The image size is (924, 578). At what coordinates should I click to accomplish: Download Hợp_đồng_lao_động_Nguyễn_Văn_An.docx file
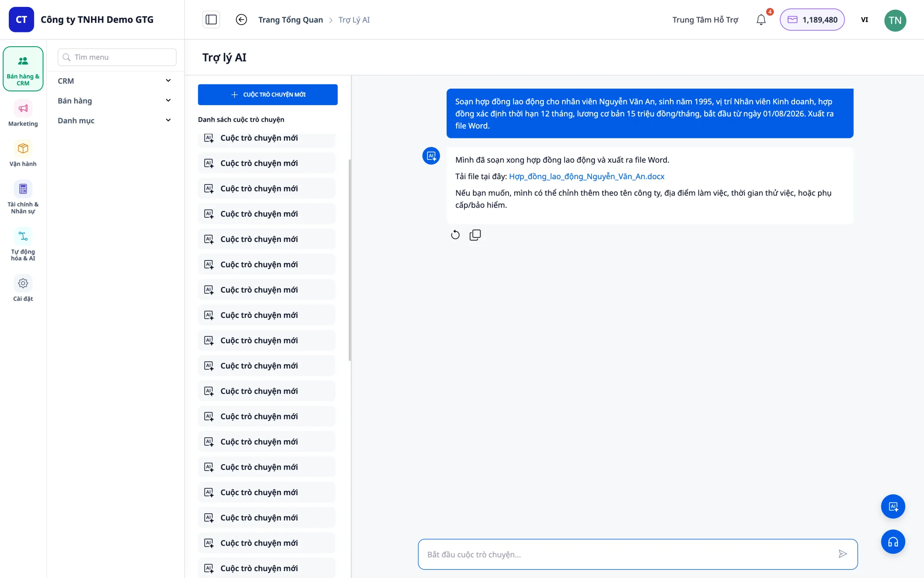(x=586, y=176)
